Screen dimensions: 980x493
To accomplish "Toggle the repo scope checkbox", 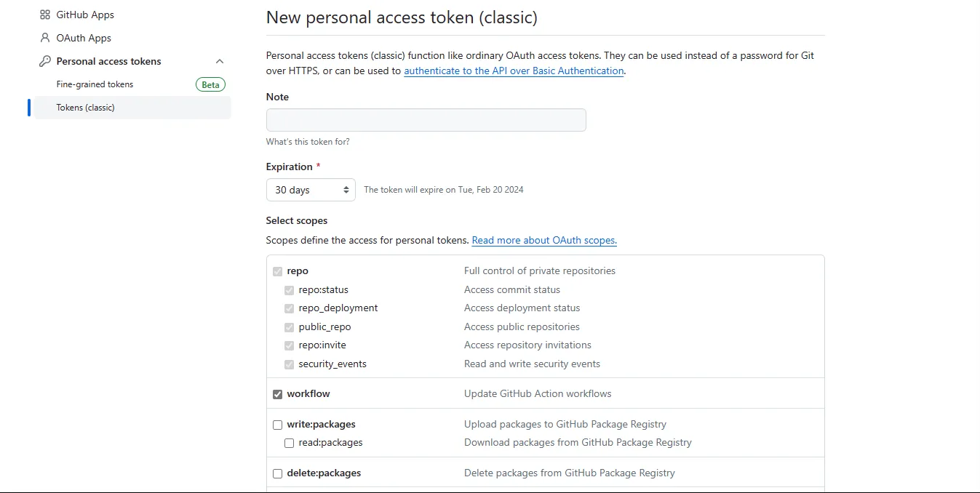I will pyautogui.click(x=277, y=271).
